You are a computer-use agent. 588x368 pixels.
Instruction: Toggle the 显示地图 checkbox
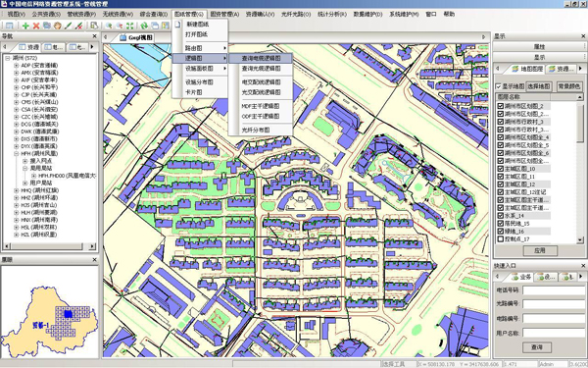pyautogui.click(x=499, y=86)
